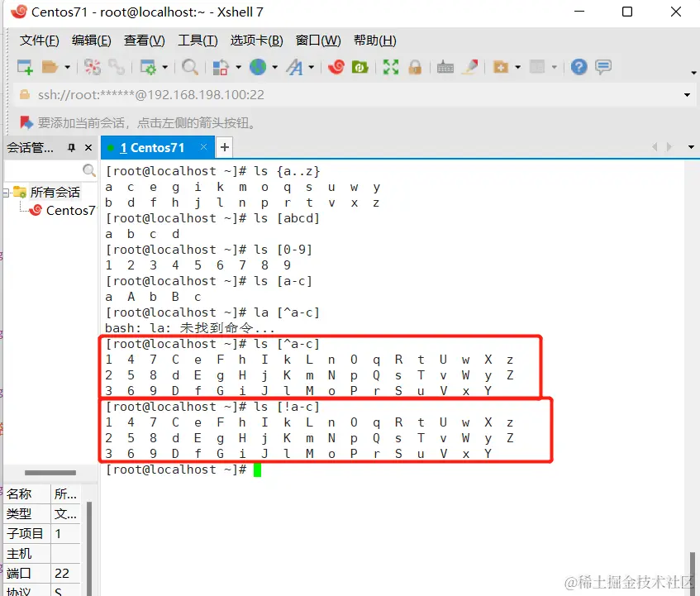Click the keyboard Key Mapping icon
The height and width of the screenshot is (596, 700).
tap(445, 68)
